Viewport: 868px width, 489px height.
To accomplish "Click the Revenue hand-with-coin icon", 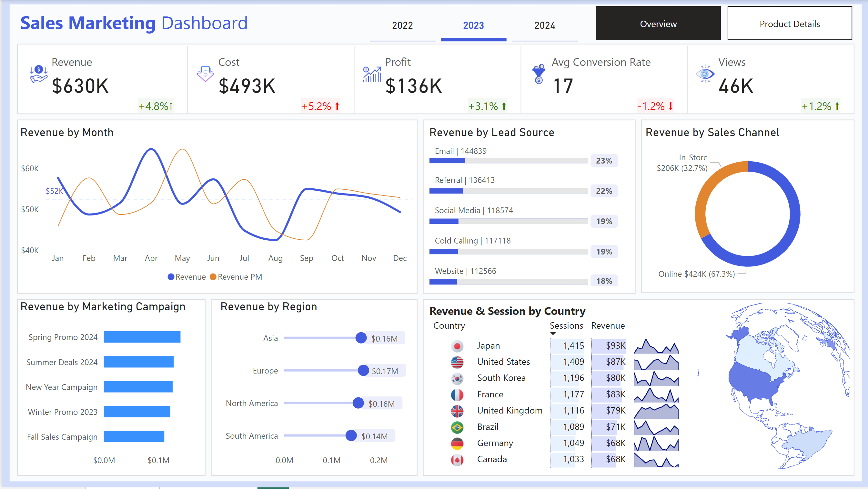I will [38, 74].
